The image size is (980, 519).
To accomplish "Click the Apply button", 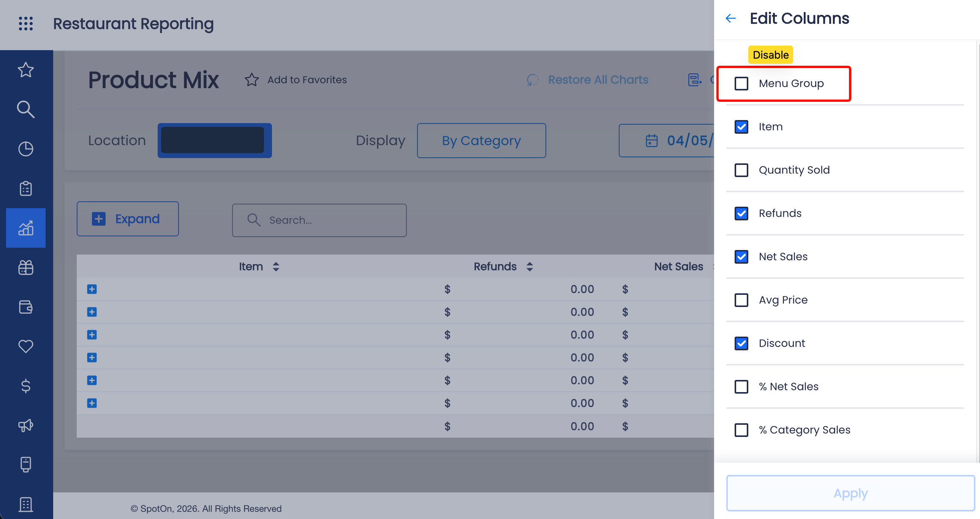I will click(x=850, y=493).
